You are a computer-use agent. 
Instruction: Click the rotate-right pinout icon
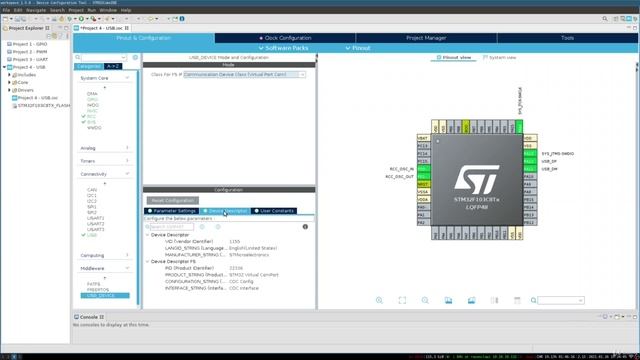tap(471, 300)
